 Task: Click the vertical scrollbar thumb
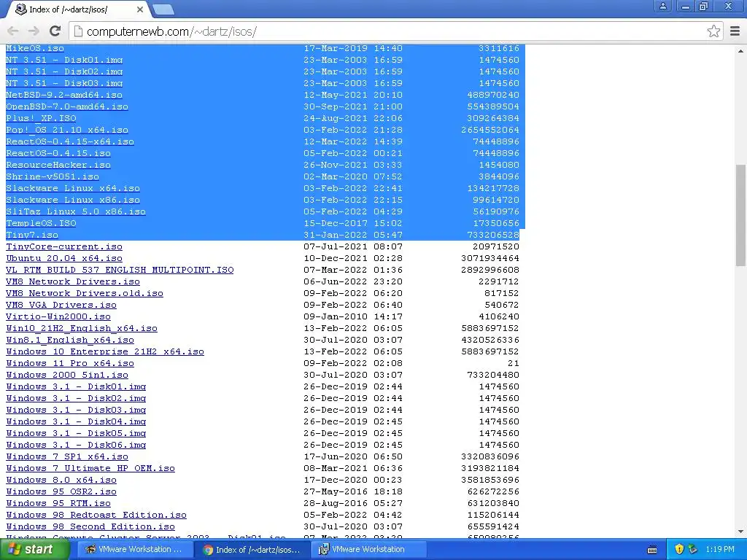(740, 215)
